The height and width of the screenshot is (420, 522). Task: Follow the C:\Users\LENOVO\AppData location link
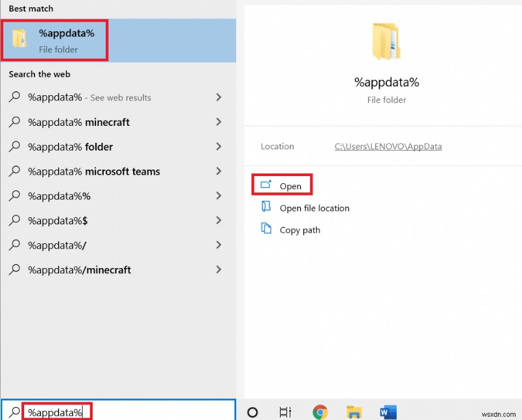[388, 146]
